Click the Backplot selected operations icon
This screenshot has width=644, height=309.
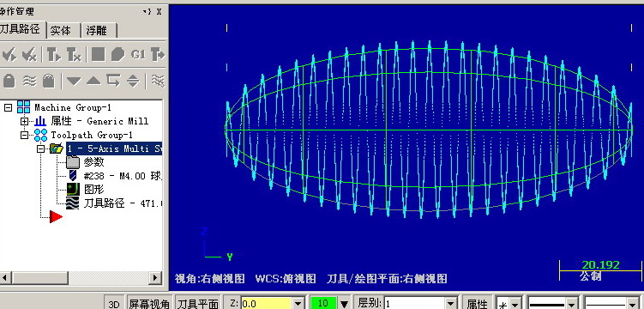coord(98,54)
